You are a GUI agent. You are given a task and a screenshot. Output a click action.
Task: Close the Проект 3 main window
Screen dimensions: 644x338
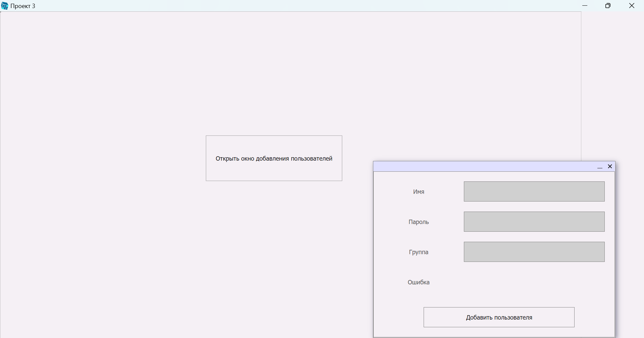632,6
